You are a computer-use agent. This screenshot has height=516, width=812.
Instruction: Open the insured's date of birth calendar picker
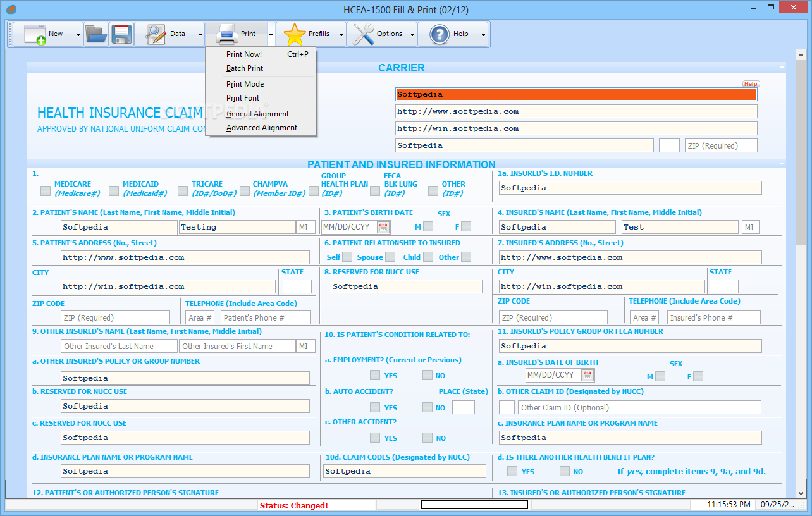587,376
